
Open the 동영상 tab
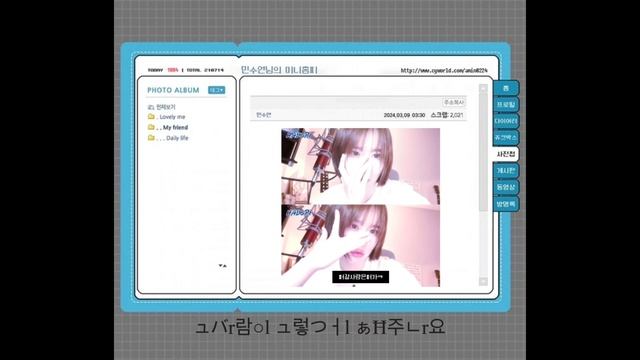point(506,187)
